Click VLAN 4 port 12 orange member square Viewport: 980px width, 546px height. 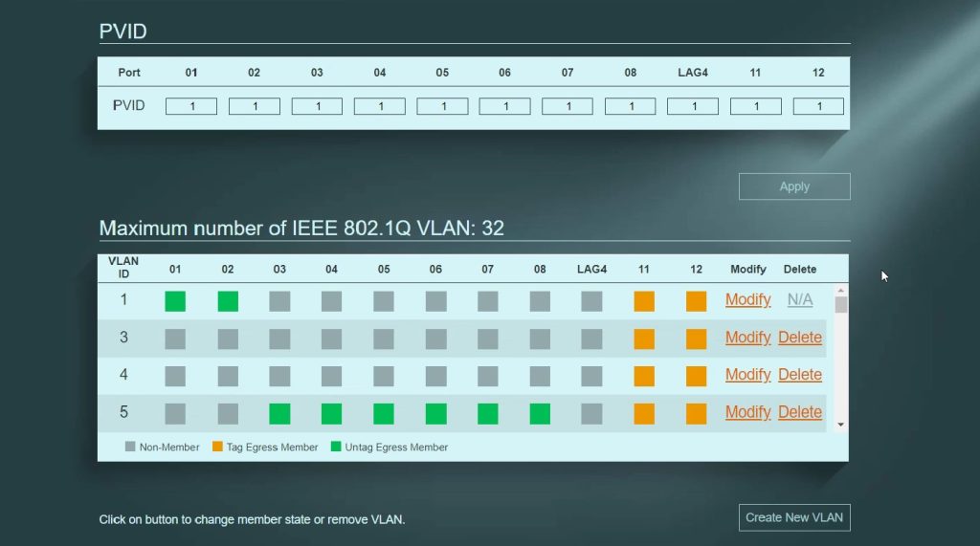(696, 376)
